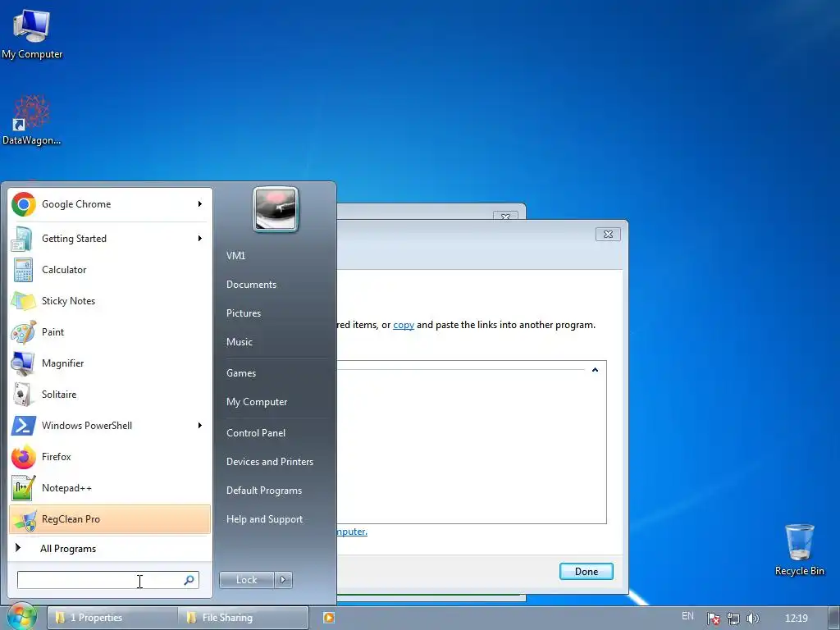Viewport: 840px width, 630px height.
Task: Open the network tray icon
Action: [733, 619]
